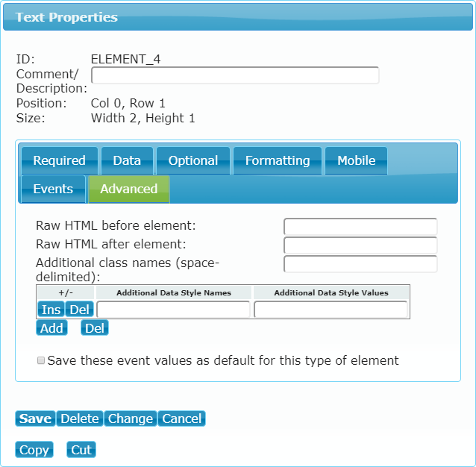Select the Optional tab
Viewport: 476px width, 467px height.
pos(193,160)
